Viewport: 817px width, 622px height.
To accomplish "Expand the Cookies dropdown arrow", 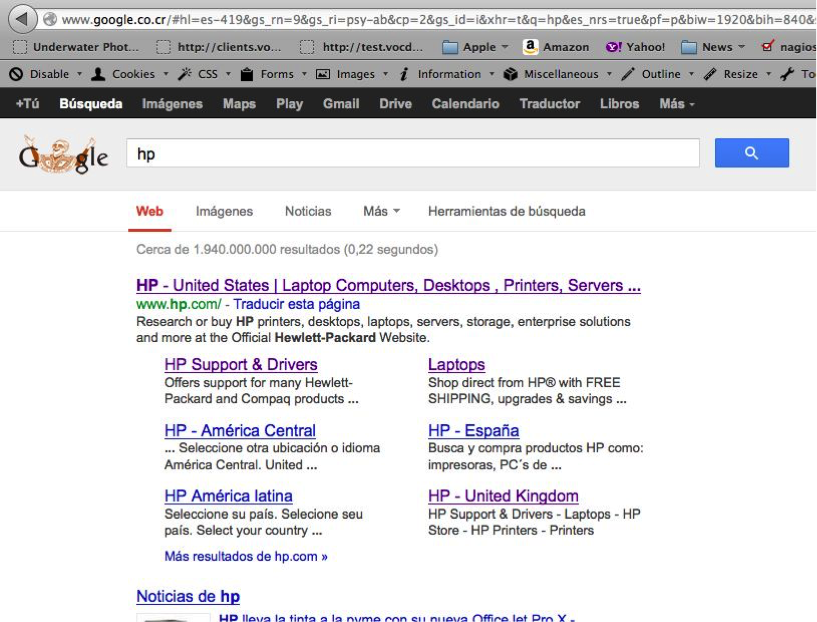I will click(166, 74).
